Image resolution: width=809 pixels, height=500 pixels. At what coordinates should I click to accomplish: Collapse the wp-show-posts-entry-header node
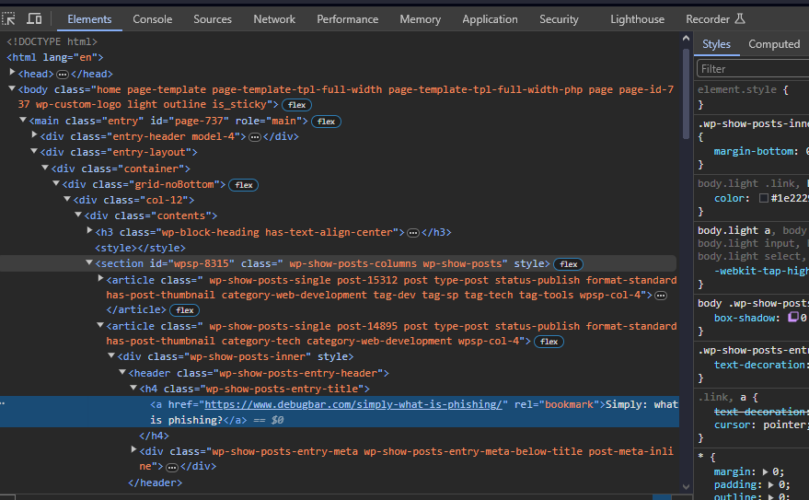[x=123, y=372]
